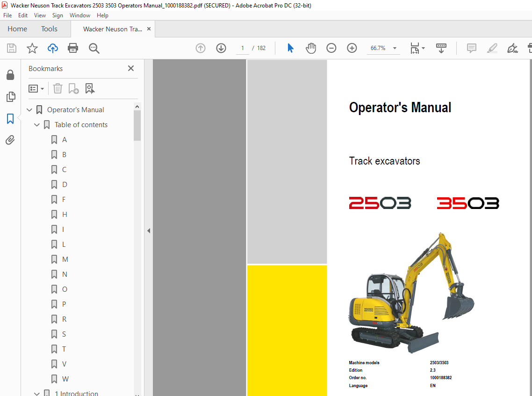Viewport: 532px width, 396px height.
Task: Add a new bookmark icon
Action: [73, 88]
